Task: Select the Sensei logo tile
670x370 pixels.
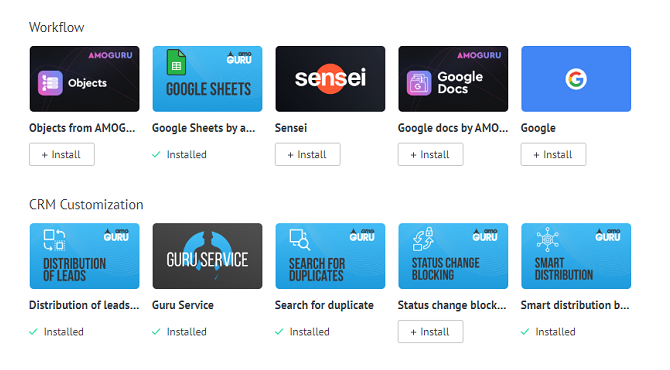Action: coord(330,79)
